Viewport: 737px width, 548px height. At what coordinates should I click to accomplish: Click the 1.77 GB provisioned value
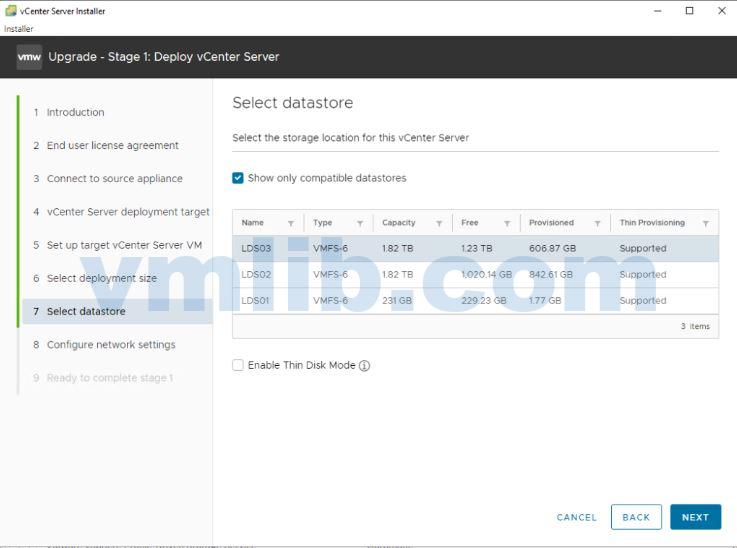[545, 301]
